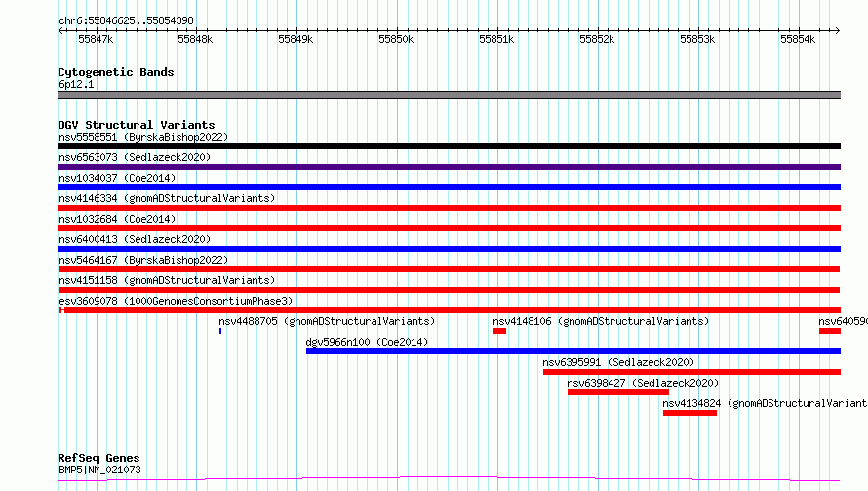The image size is (868, 491).
Task: Click the 55854k ruler tick label
Action: [798, 39]
